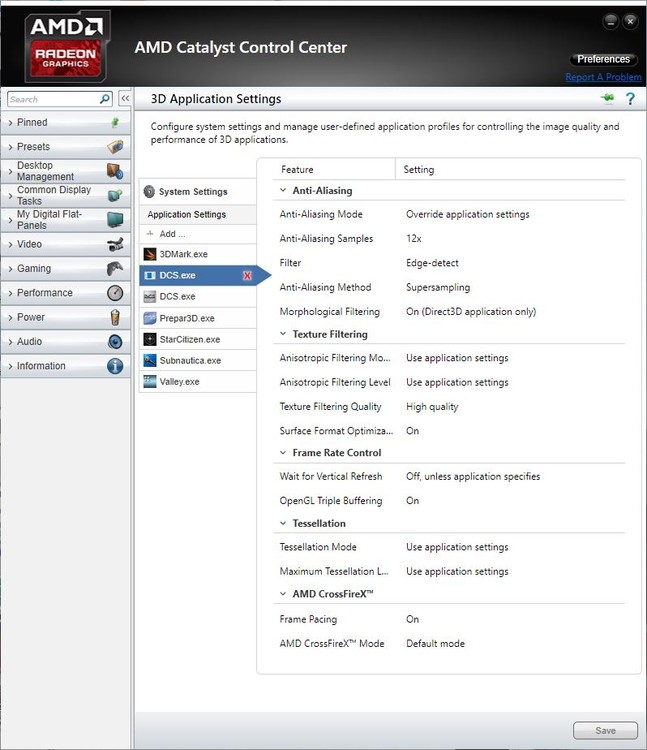This screenshot has height=750, width=647.
Task: Collapse the Frame Rate Control group
Action: coord(283,452)
